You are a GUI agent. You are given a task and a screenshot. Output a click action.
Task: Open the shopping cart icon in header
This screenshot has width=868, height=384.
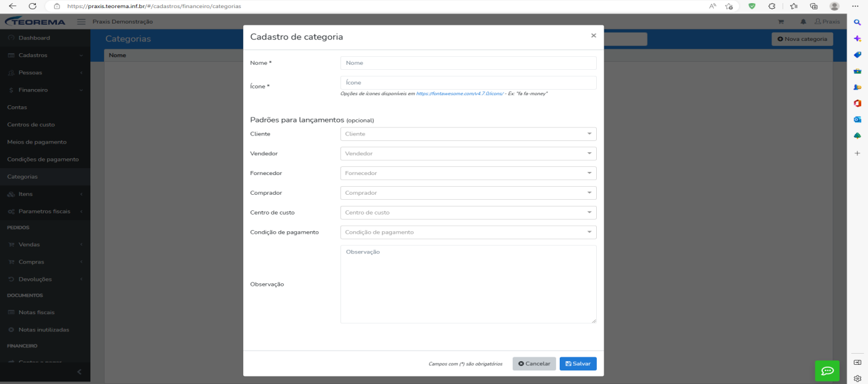click(781, 22)
